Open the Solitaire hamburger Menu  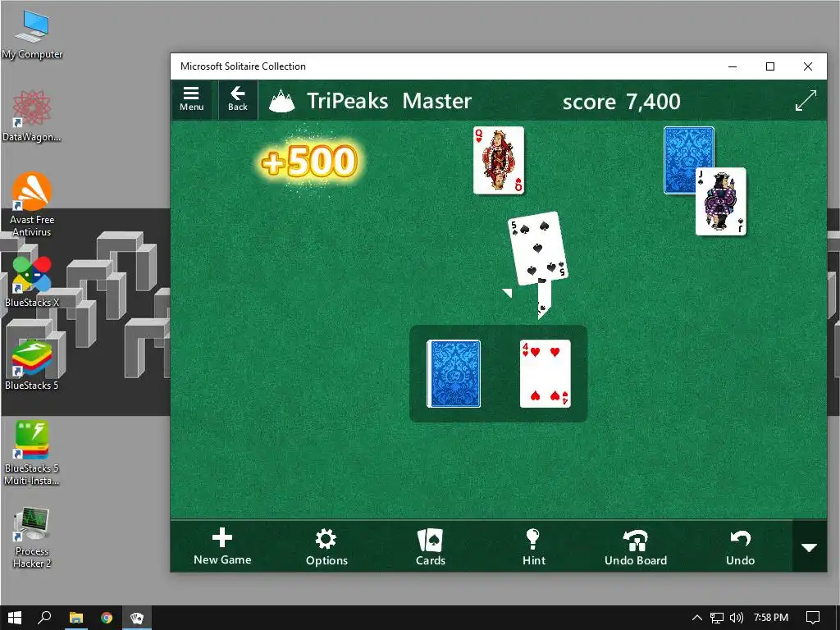tap(191, 99)
